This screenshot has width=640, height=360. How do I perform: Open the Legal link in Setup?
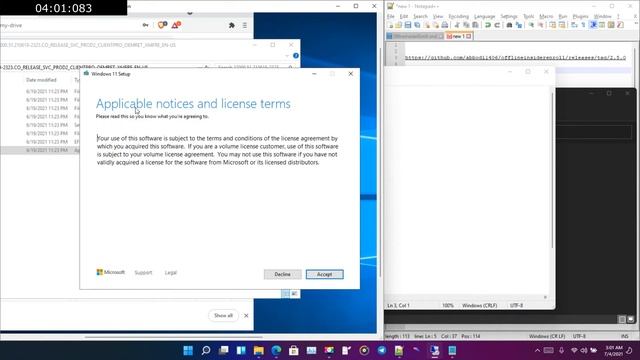point(171,273)
